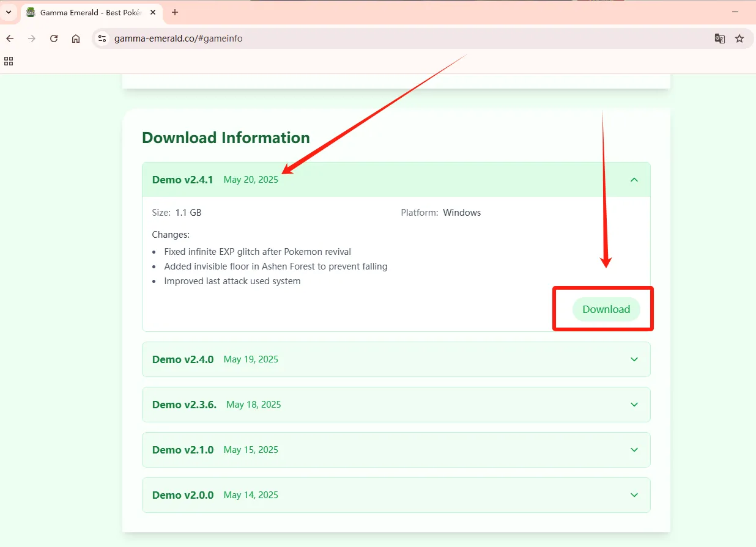Go to the browser home page icon
The width and height of the screenshot is (756, 547).
coord(76,39)
